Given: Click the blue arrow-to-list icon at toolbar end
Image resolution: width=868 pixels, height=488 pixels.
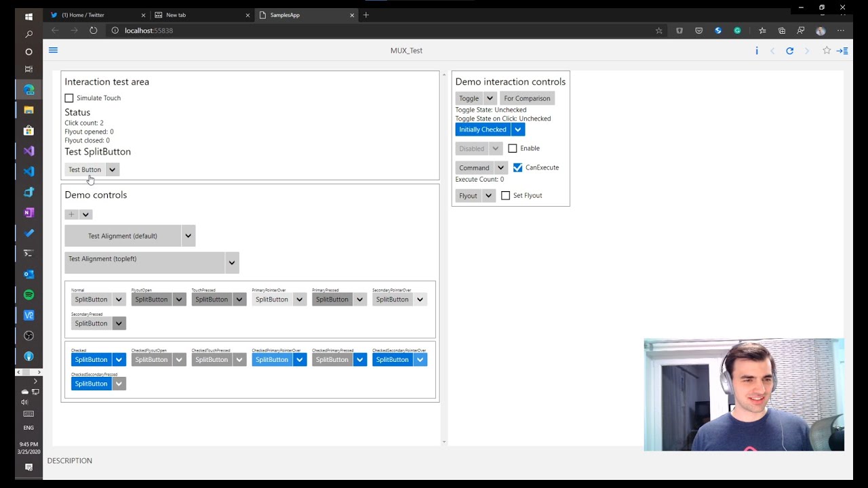Looking at the screenshot, I should pos(842,51).
